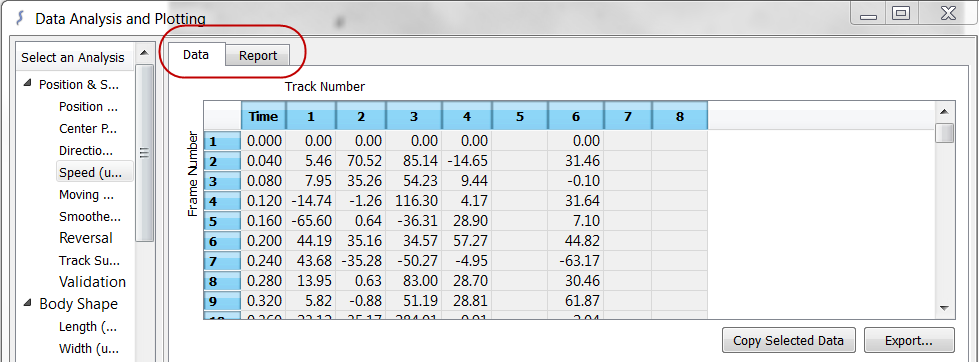Select the Data tab
Image resolution: width=979 pixels, height=362 pixels.
point(195,55)
